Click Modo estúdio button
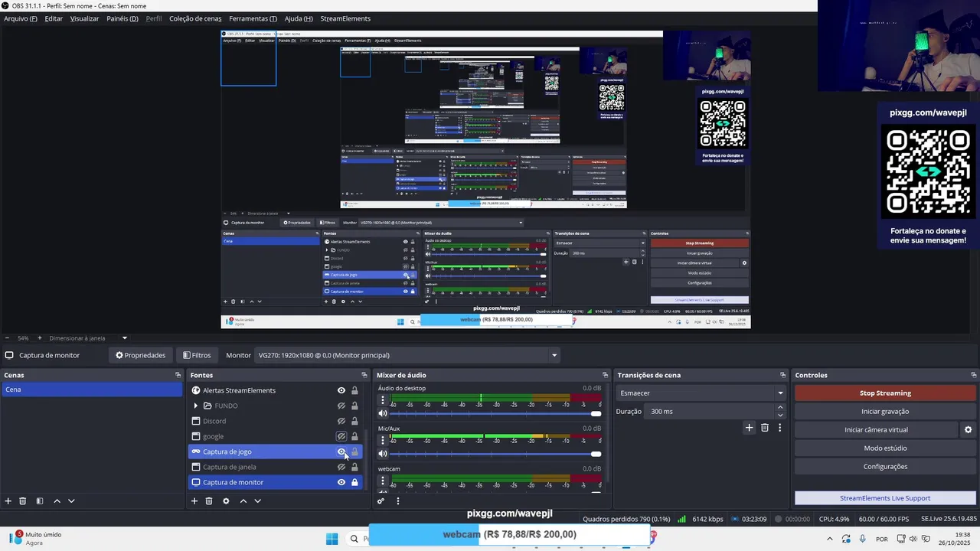The width and height of the screenshot is (980, 551). point(885,448)
